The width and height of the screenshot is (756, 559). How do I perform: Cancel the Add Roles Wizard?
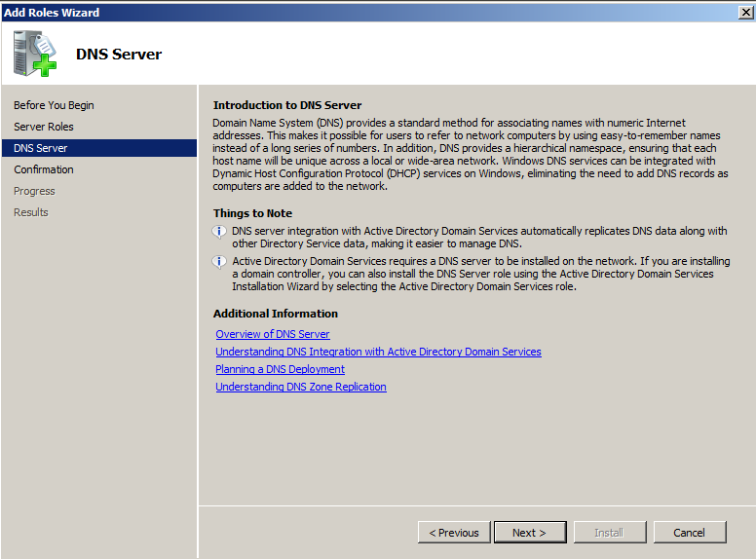(x=690, y=532)
